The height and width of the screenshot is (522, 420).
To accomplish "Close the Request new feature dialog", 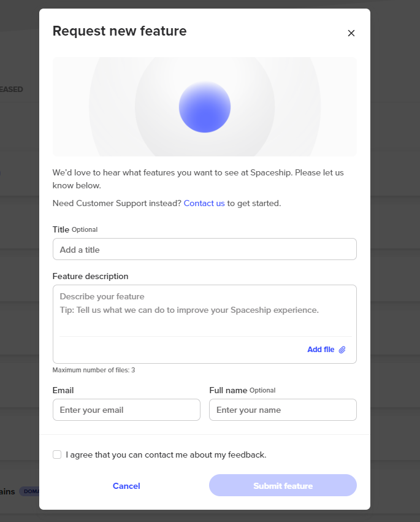I will tap(351, 33).
